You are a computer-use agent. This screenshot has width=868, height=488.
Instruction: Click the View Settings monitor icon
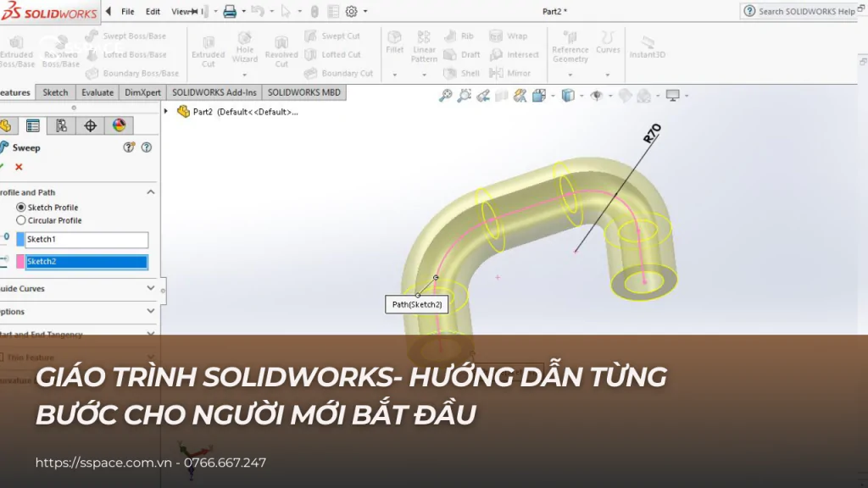(672, 96)
